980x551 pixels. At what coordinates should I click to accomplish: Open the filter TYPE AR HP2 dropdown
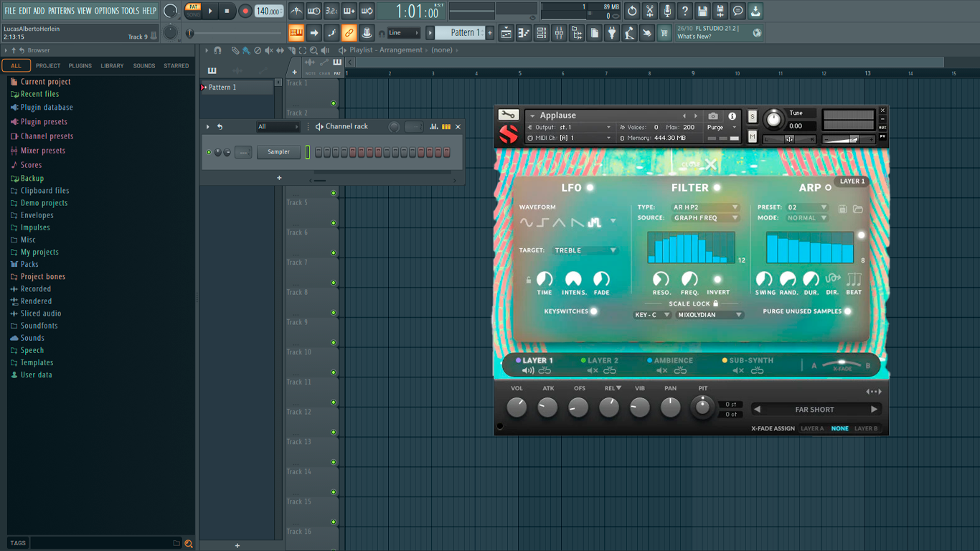705,207
